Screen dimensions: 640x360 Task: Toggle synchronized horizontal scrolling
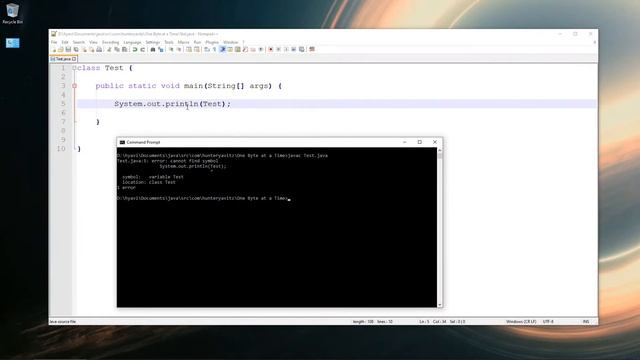click(197, 49)
